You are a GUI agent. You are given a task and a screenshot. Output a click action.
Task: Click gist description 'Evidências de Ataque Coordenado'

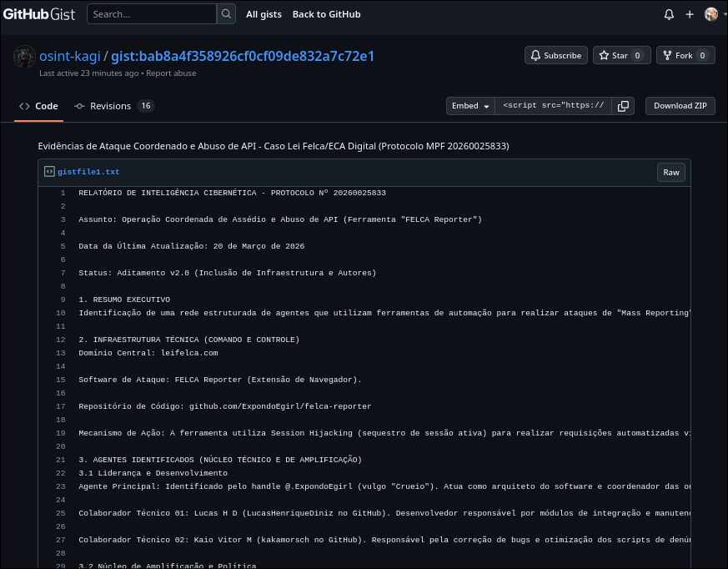pos(274,146)
